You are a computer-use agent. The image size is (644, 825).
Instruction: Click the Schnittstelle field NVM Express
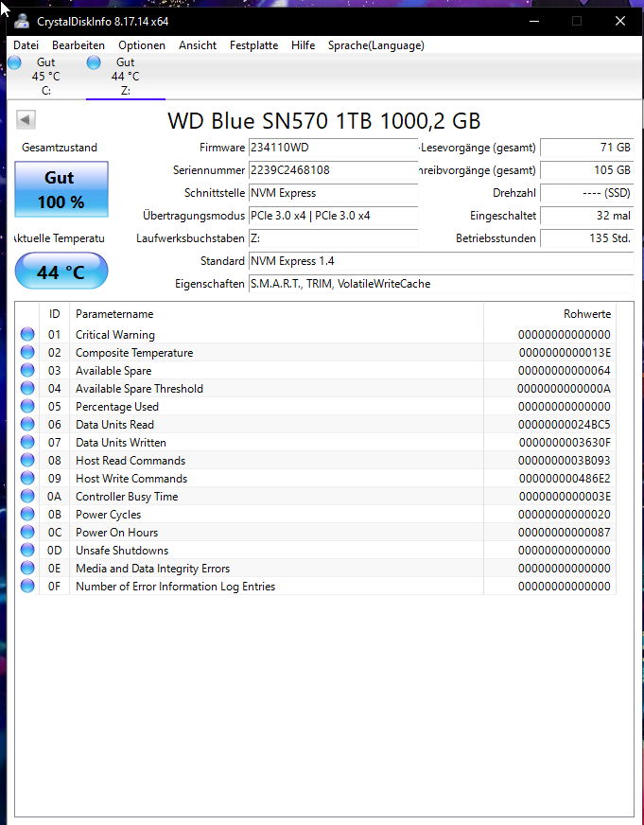[333, 193]
